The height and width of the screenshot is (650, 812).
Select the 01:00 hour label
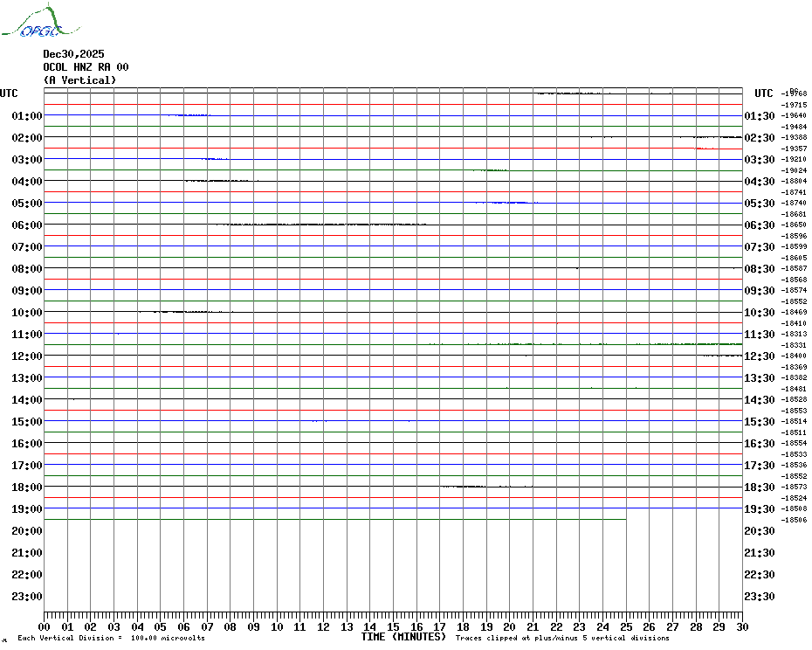point(27,115)
